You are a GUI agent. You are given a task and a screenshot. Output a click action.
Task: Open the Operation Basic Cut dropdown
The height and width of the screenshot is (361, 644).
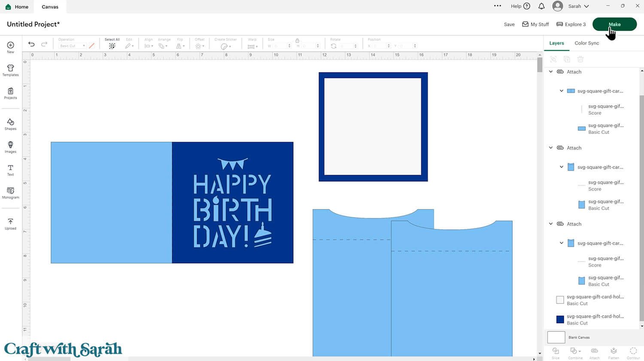72,46
